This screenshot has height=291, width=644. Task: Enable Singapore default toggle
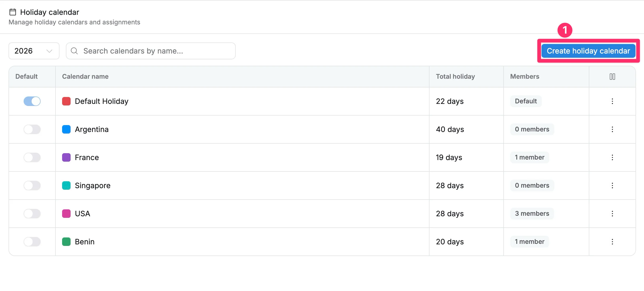click(32, 186)
